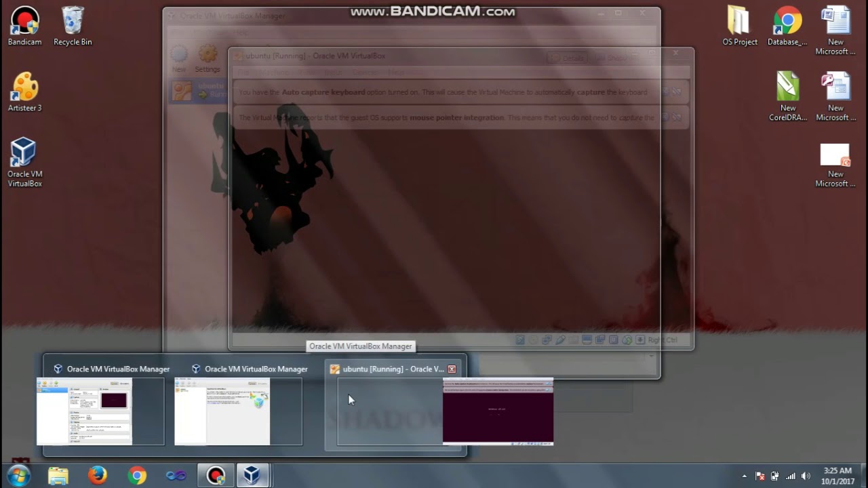The height and width of the screenshot is (488, 868).
Task: Open the power plug tray icon
Action: (x=775, y=476)
